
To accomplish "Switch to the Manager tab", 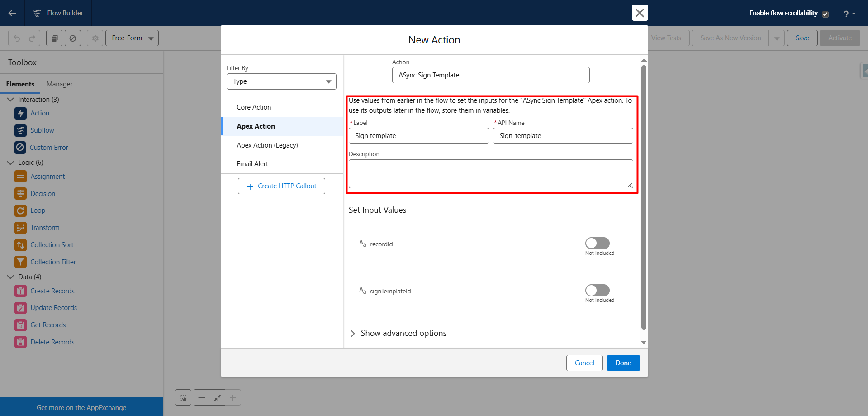I will pos(59,84).
